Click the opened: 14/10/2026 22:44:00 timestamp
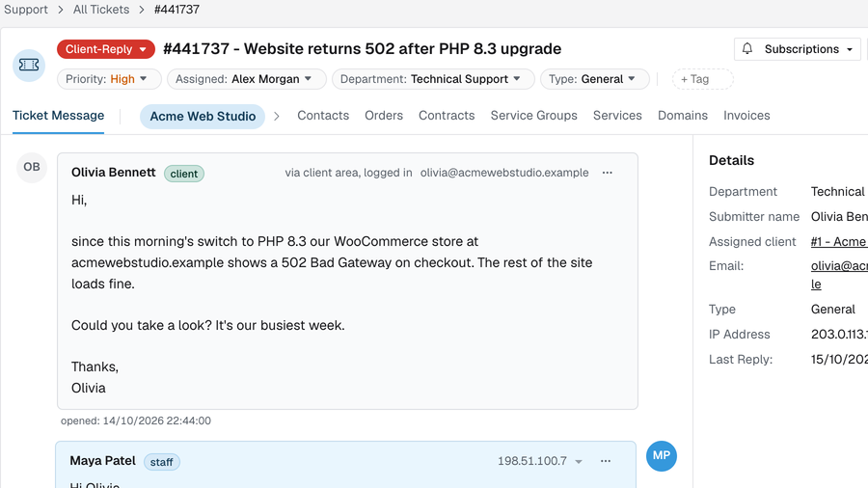The width and height of the screenshot is (868, 488). pos(136,421)
